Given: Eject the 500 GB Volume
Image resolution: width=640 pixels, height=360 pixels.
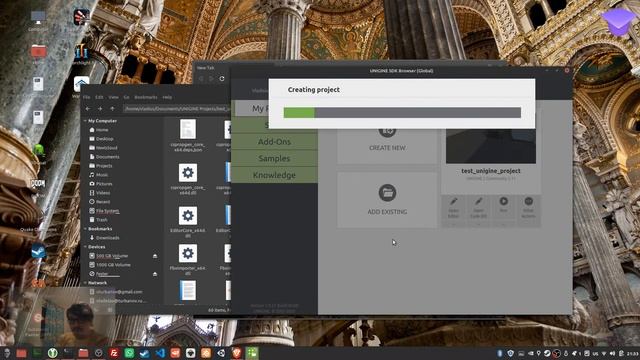Looking at the screenshot, I should (x=155, y=256).
